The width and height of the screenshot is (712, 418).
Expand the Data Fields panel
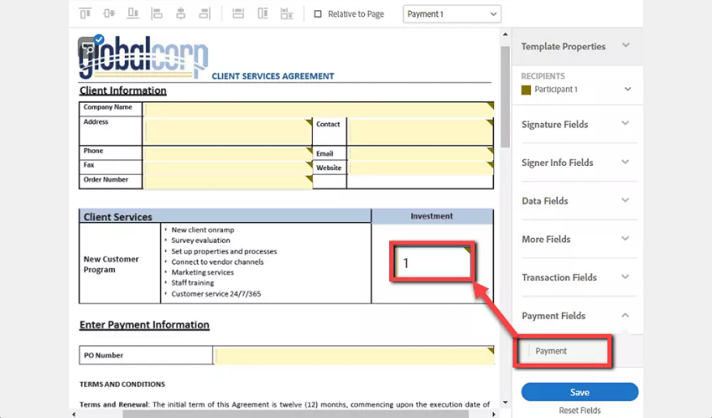point(575,201)
